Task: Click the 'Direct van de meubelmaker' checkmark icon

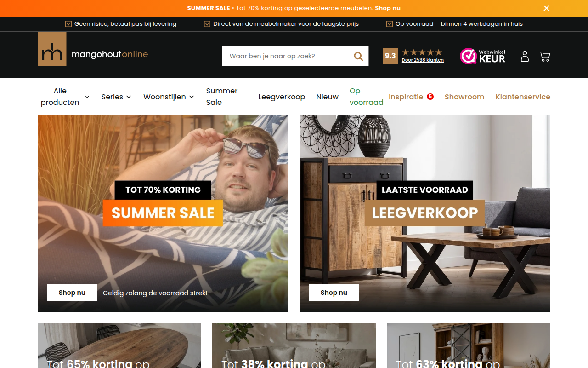Action: tap(207, 24)
